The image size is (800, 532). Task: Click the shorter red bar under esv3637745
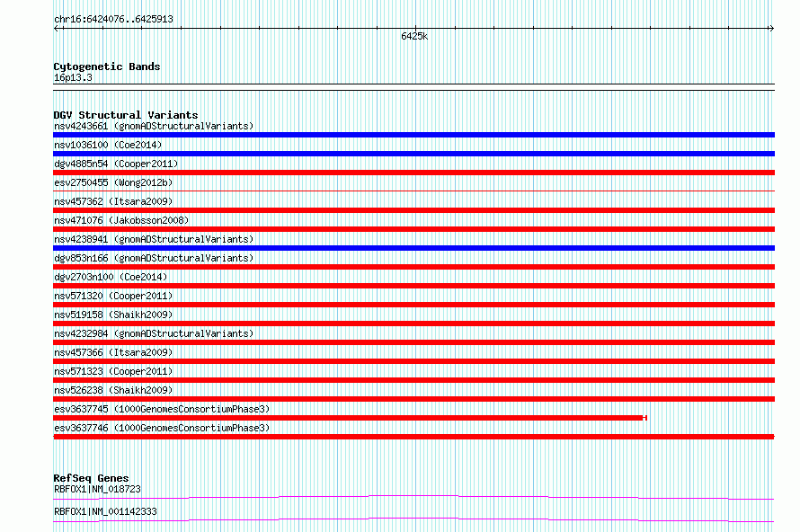tap(350, 418)
